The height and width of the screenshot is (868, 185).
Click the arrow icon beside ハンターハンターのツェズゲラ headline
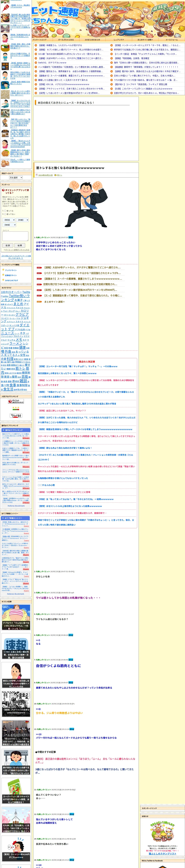pos(112,45)
